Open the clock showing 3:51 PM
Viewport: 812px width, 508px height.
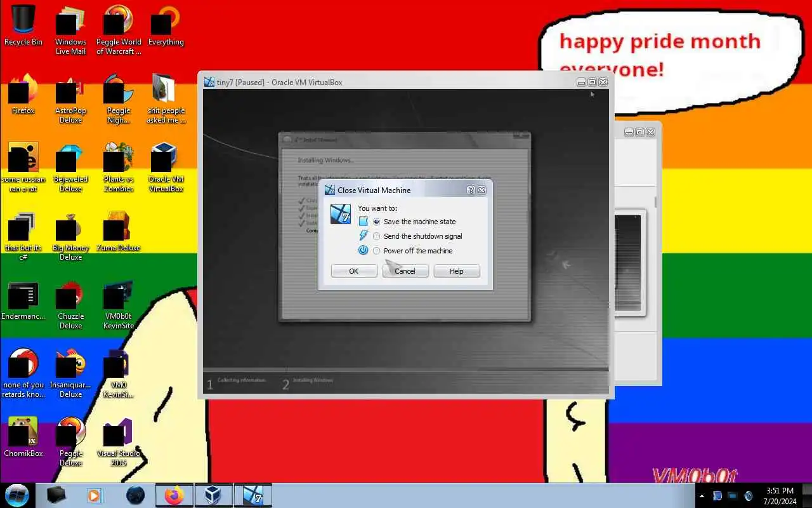[x=780, y=495]
